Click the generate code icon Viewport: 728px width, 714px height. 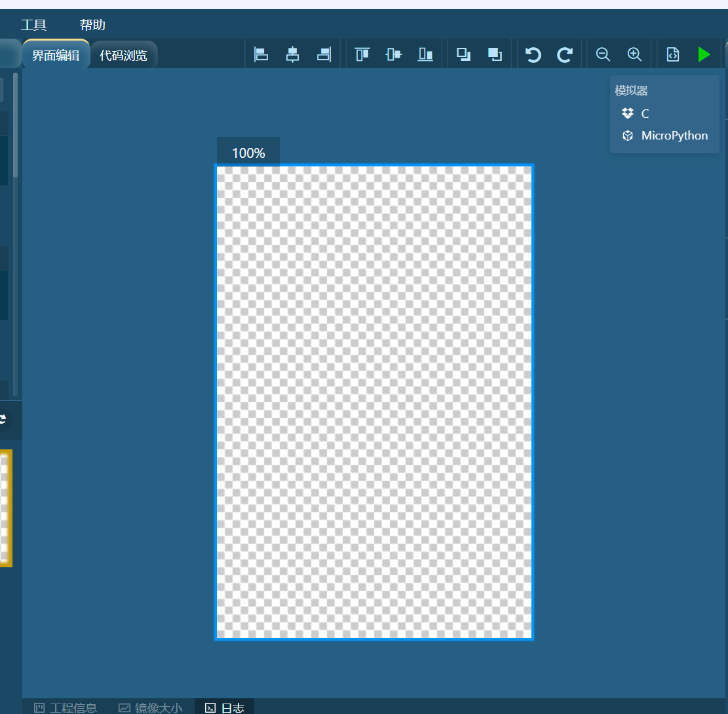(x=673, y=54)
